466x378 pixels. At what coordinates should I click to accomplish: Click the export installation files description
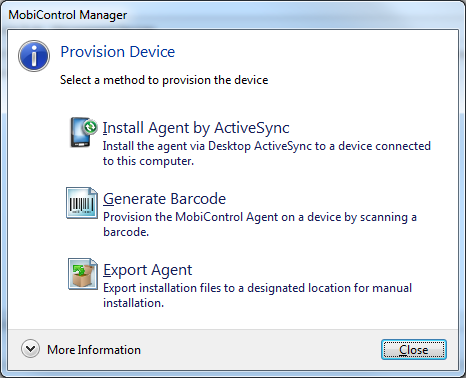[x=257, y=295]
